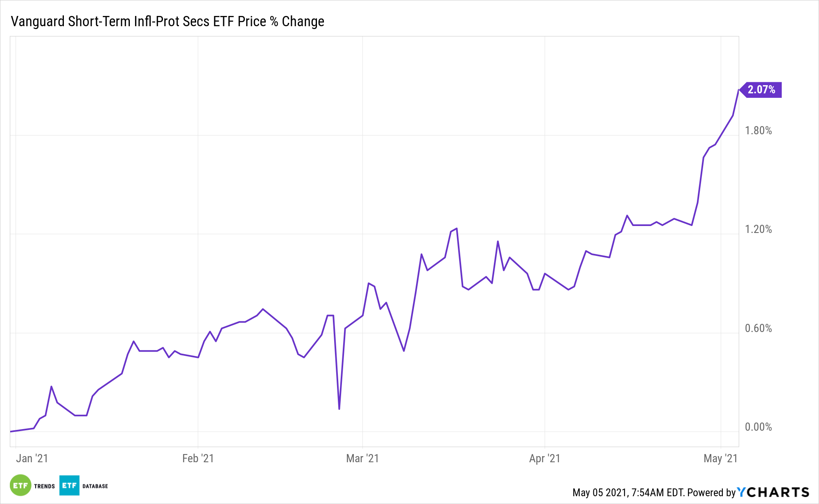Viewport: 819px width, 504px height.
Task: Click the "May 05 2021, 7:54AM EDT" timestamp
Action: coord(628,492)
